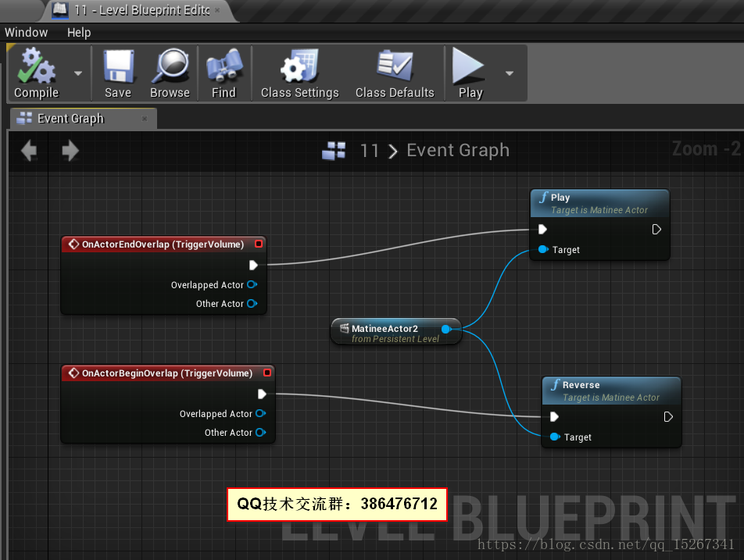Go back with the left navigation arrow
Viewport: 744px width, 560px height.
29,151
